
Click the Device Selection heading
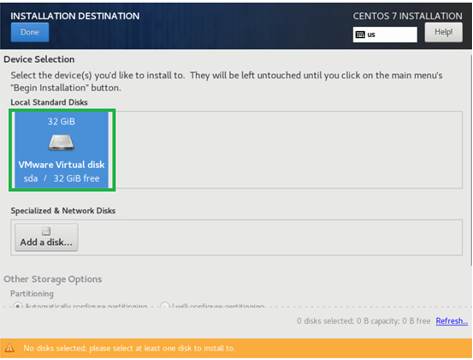pyautogui.click(x=39, y=59)
